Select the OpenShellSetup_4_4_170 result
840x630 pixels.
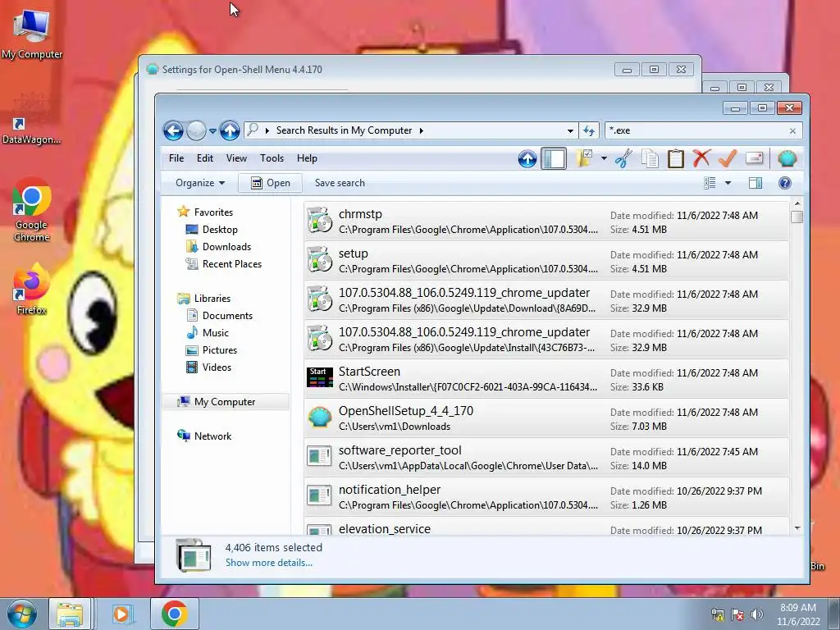pyautogui.click(x=546, y=418)
